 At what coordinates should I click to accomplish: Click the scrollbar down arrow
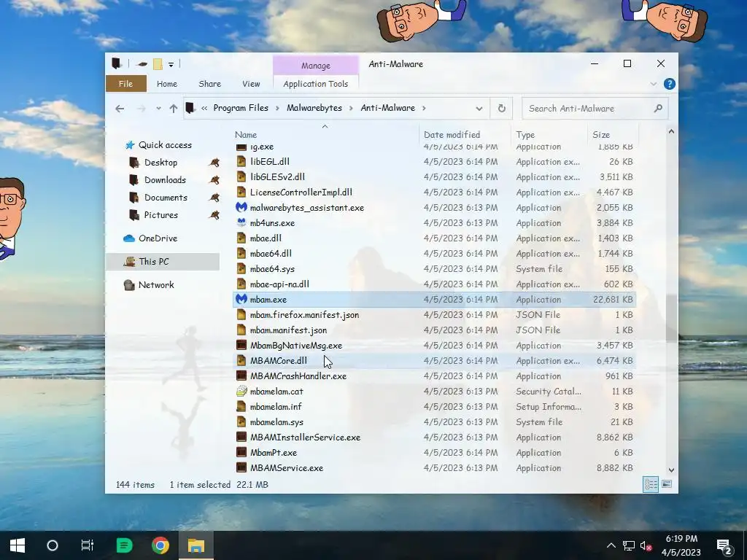click(671, 470)
